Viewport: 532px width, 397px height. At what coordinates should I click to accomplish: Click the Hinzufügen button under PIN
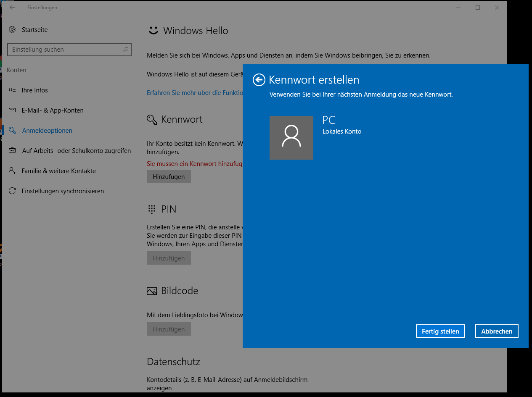click(169, 258)
